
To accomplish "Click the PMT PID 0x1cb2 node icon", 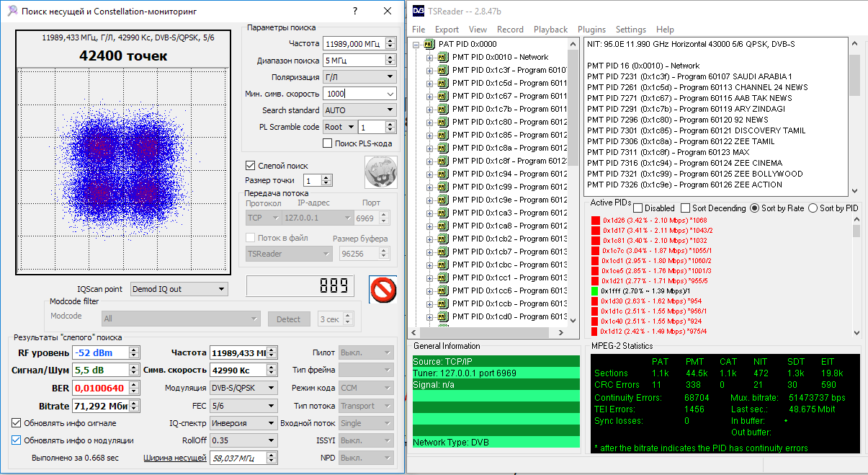I will [444, 239].
